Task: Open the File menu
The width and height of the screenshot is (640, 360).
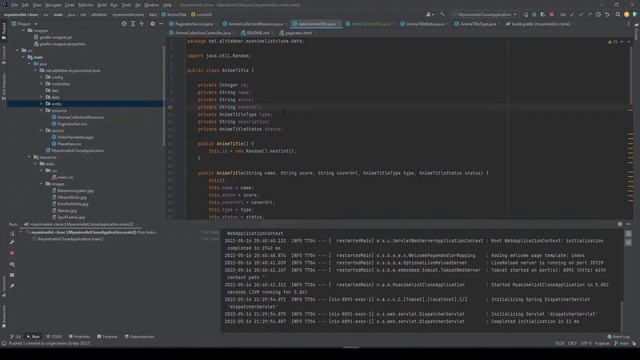Action: (x=15, y=5)
